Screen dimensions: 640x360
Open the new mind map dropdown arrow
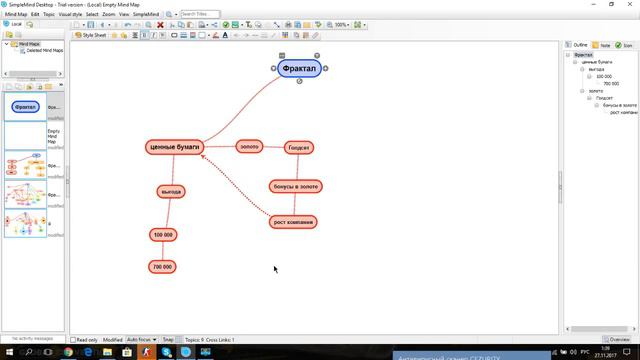click(84, 25)
